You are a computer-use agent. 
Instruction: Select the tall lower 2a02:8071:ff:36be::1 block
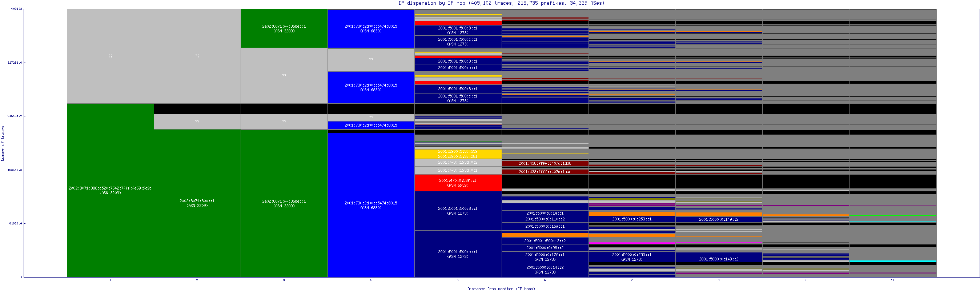point(284,203)
